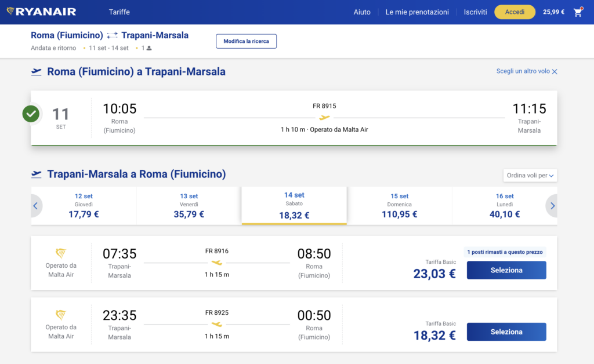The height and width of the screenshot is (364, 594).
Task: Open the Aiuto help link
Action: pos(362,12)
